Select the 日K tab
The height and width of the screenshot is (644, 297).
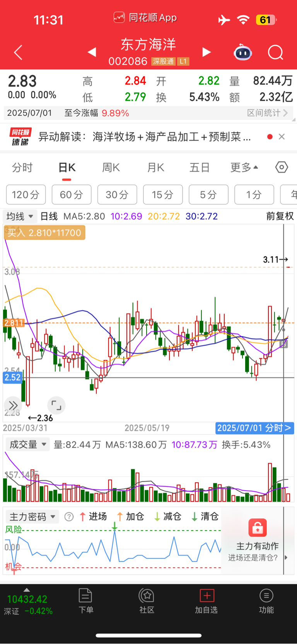point(67,167)
